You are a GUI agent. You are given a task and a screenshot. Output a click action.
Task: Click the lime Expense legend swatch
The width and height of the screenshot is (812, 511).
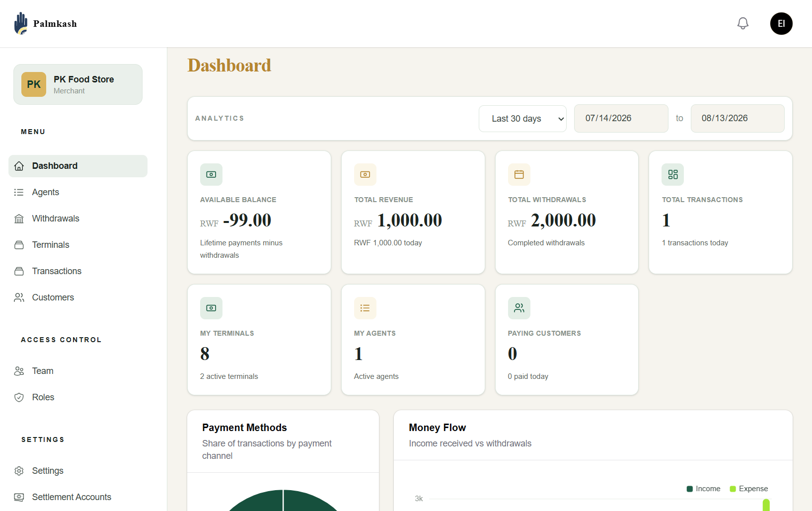[x=733, y=489]
